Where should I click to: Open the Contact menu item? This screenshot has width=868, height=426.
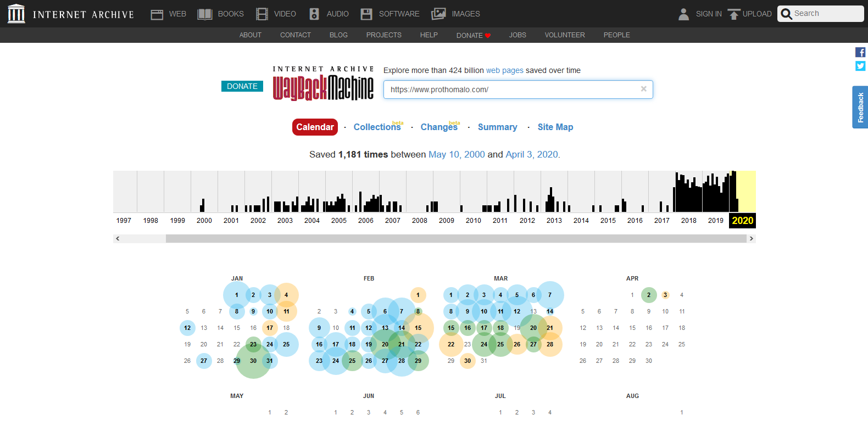coord(296,35)
